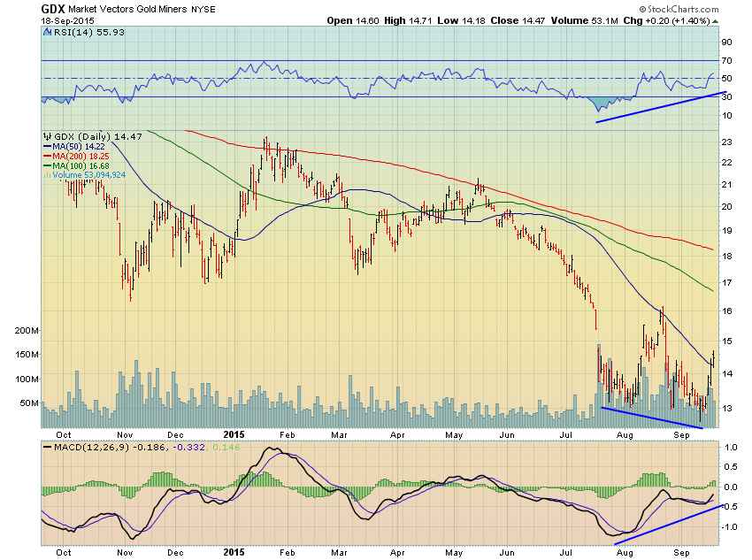This screenshot has width=752, height=560.
Task: Click the 13 price axis label
Action: coord(726,409)
